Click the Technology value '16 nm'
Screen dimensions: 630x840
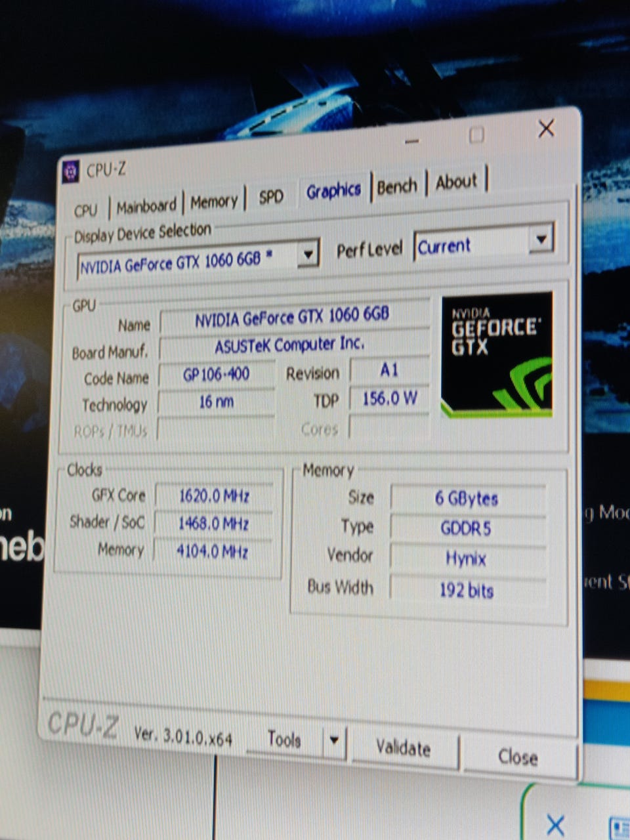[216, 402]
